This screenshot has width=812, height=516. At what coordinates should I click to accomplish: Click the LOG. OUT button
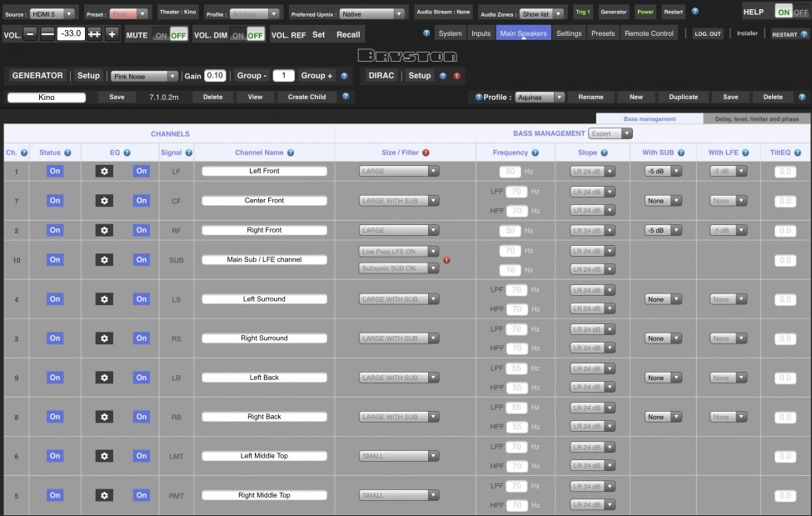[707, 33]
